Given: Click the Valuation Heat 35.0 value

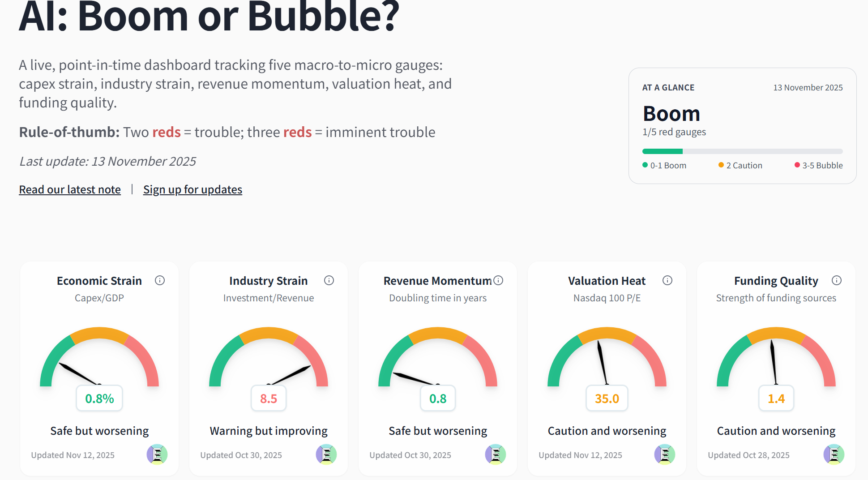Looking at the screenshot, I should click(607, 398).
